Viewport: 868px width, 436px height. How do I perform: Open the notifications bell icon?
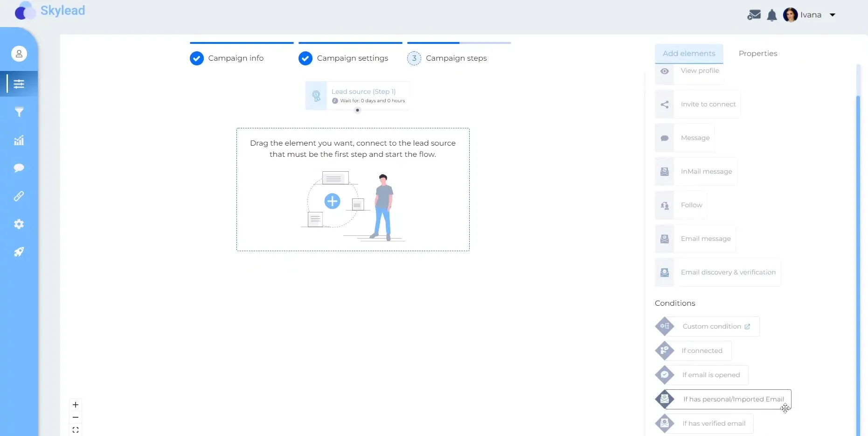point(772,15)
